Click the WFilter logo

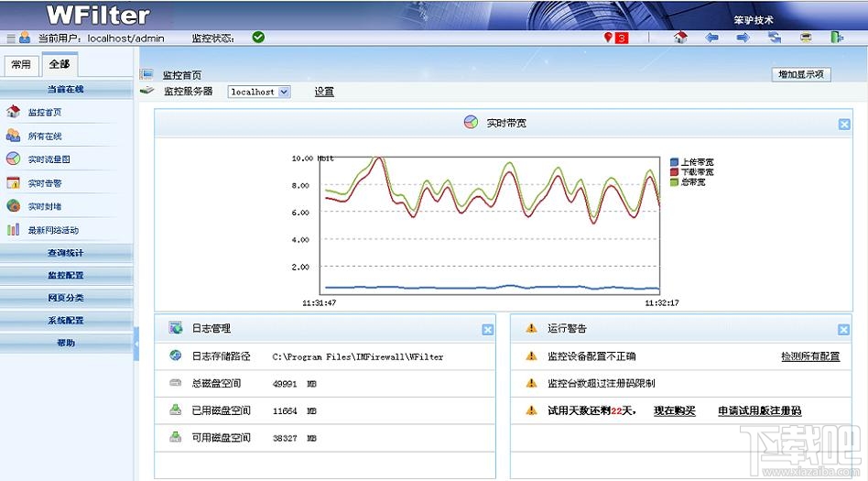click(98, 15)
